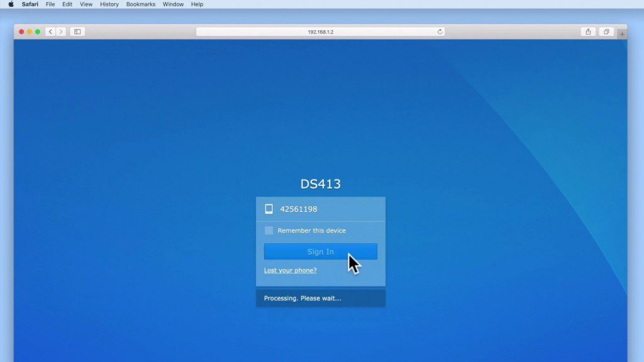Viewport: 644px width, 362px height.
Task: Click the verification code field showing 42561198
Action: point(320,209)
